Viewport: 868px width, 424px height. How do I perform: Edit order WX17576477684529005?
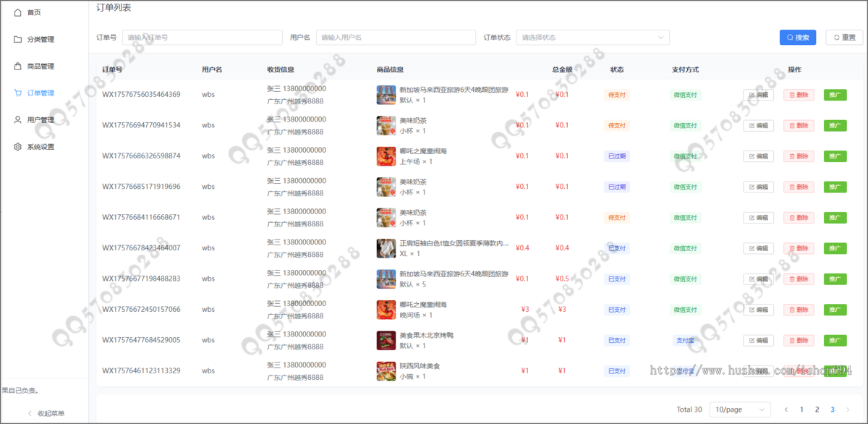(758, 341)
